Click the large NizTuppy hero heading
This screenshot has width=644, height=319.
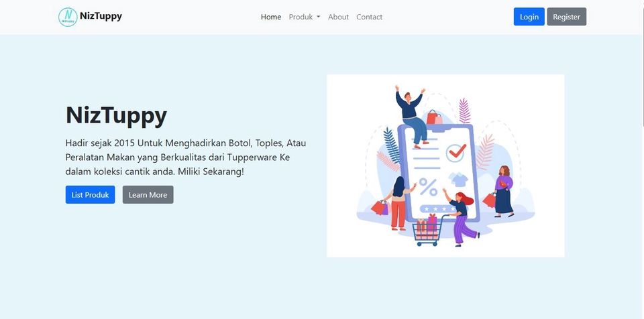point(116,115)
